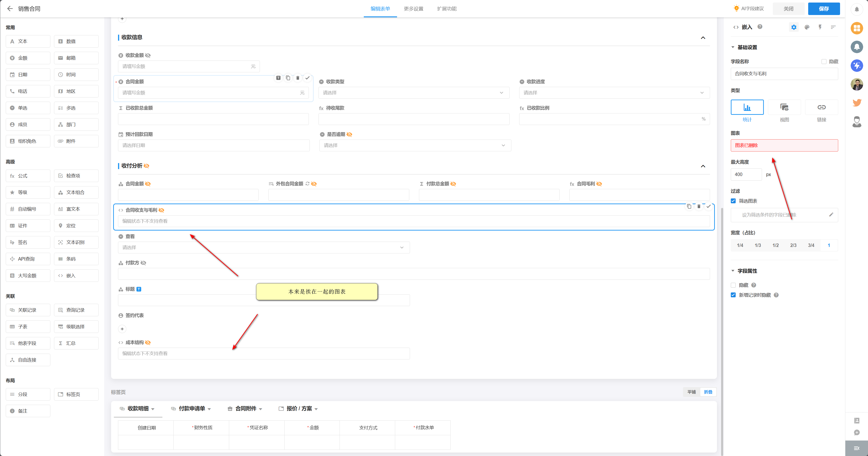Open the style palette icon in 嵌入 panel
Image resolution: width=868 pixels, height=456 pixels.
807,27
